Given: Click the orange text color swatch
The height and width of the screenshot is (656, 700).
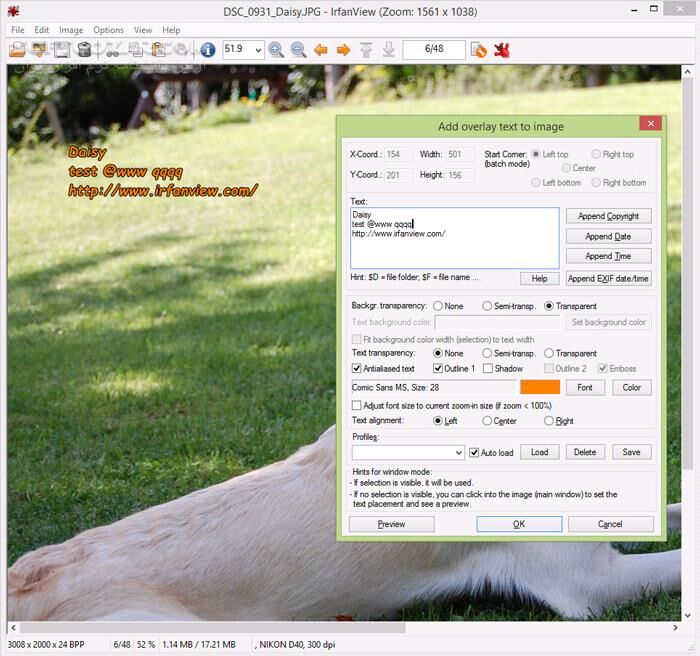Looking at the screenshot, I should pyautogui.click(x=539, y=387).
